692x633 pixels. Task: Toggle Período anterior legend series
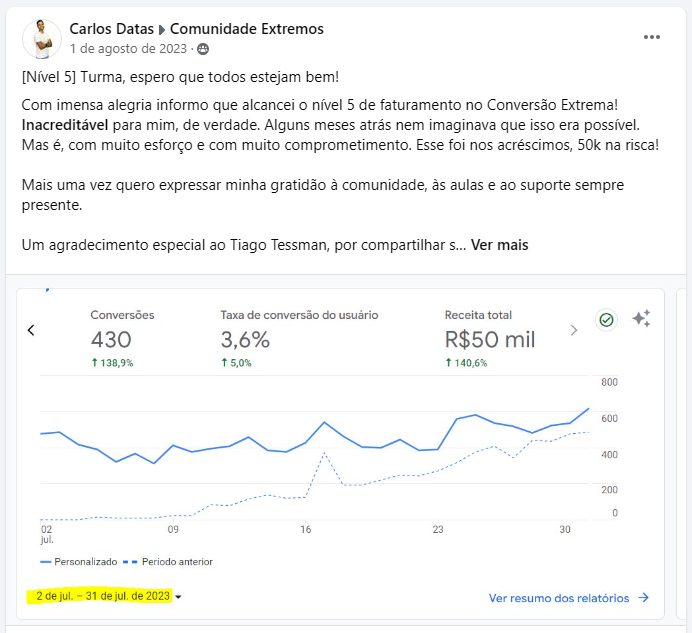click(167, 562)
